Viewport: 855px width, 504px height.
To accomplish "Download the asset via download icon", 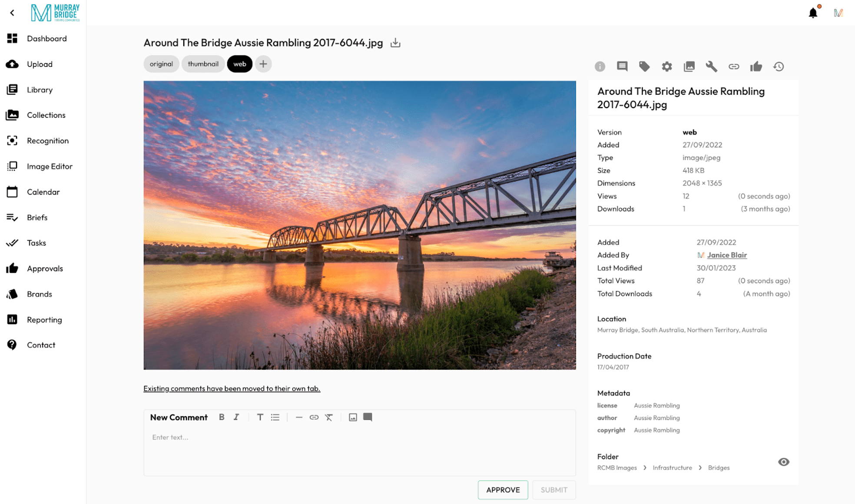I will [x=395, y=43].
